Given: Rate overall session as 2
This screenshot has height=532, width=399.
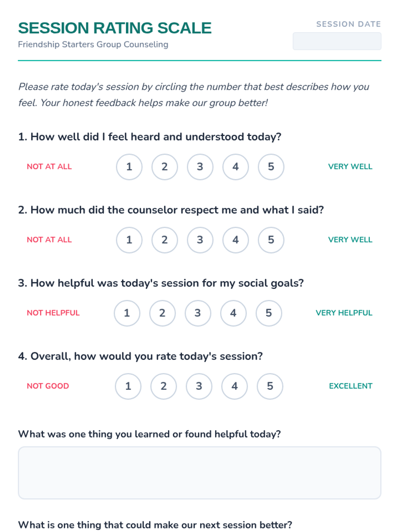Looking at the screenshot, I should tap(164, 386).
